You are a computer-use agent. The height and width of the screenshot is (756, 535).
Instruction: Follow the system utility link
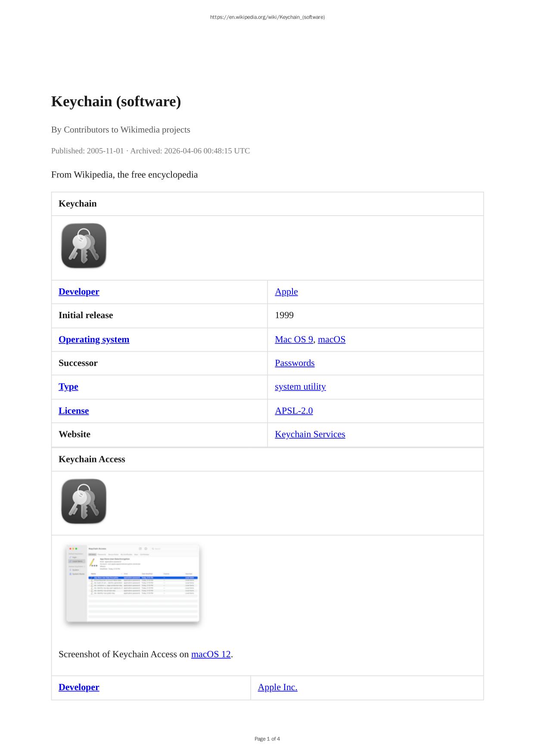point(300,387)
